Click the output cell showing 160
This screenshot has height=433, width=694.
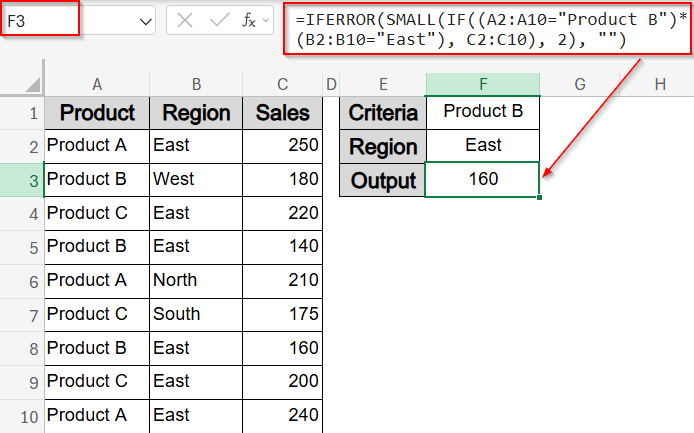click(x=482, y=179)
